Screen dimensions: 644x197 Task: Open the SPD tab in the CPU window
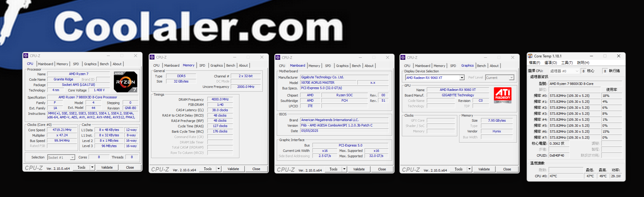tap(76, 64)
